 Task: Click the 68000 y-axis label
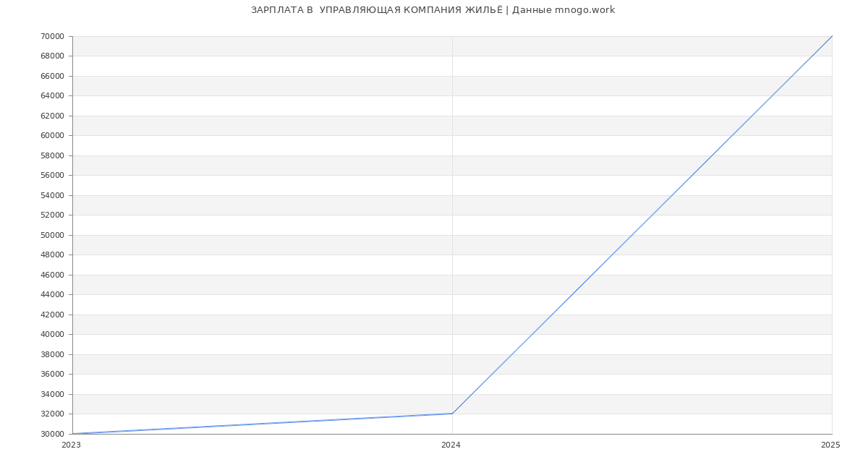(x=53, y=56)
